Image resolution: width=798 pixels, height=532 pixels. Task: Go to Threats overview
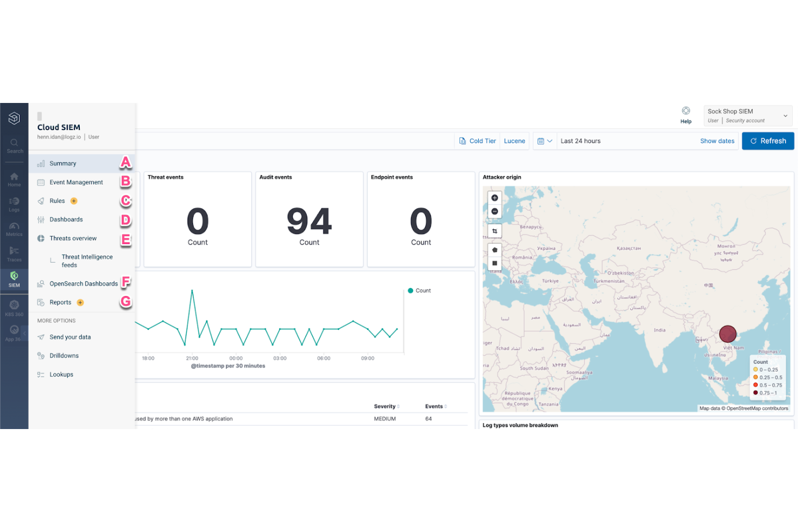pos(73,238)
